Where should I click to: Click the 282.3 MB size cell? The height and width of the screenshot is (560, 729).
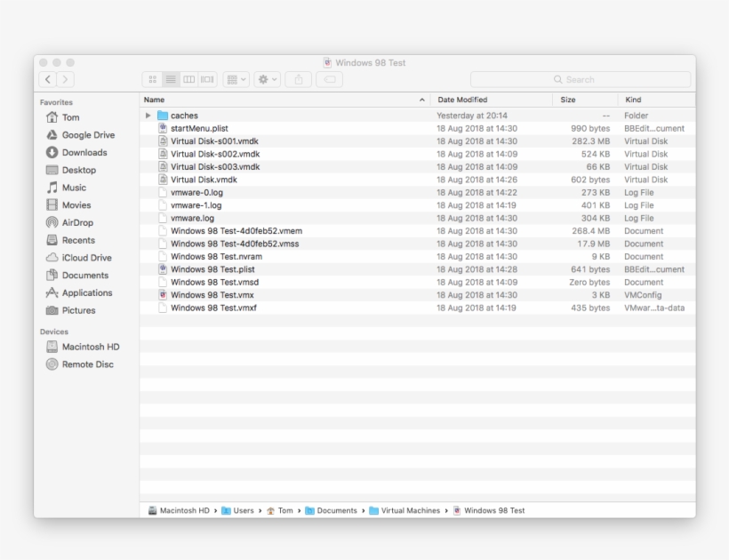point(590,141)
